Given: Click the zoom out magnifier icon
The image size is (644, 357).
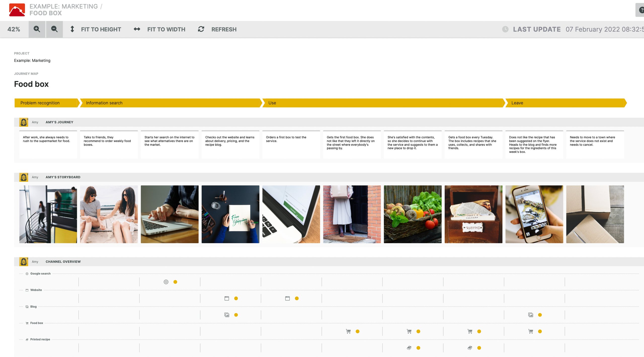Looking at the screenshot, I should (54, 29).
